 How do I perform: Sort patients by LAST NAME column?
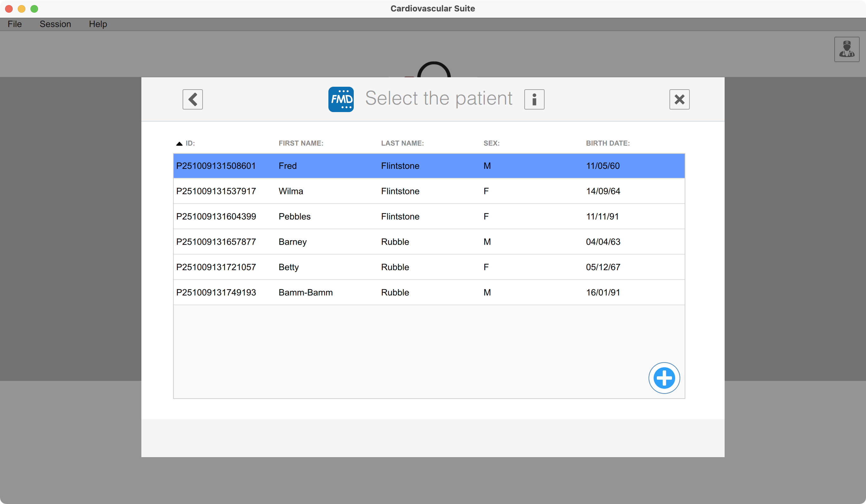coord(402,143)
